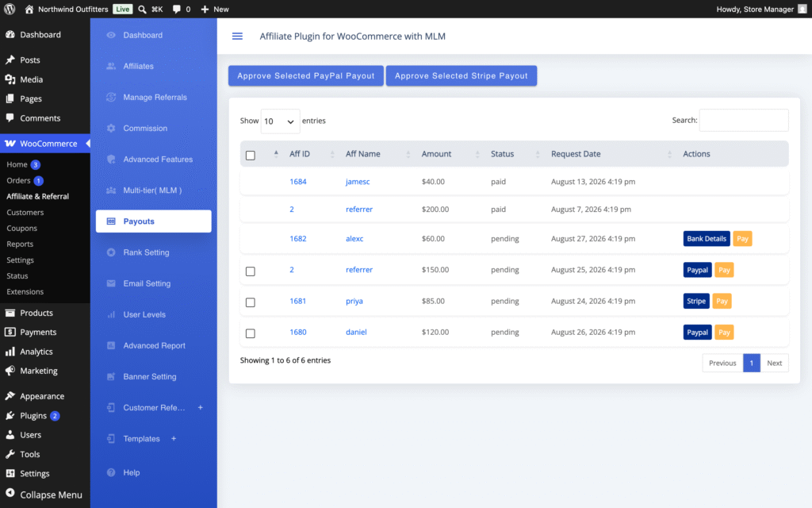Click the User Levels bar chart icon

tap(111, 314)
